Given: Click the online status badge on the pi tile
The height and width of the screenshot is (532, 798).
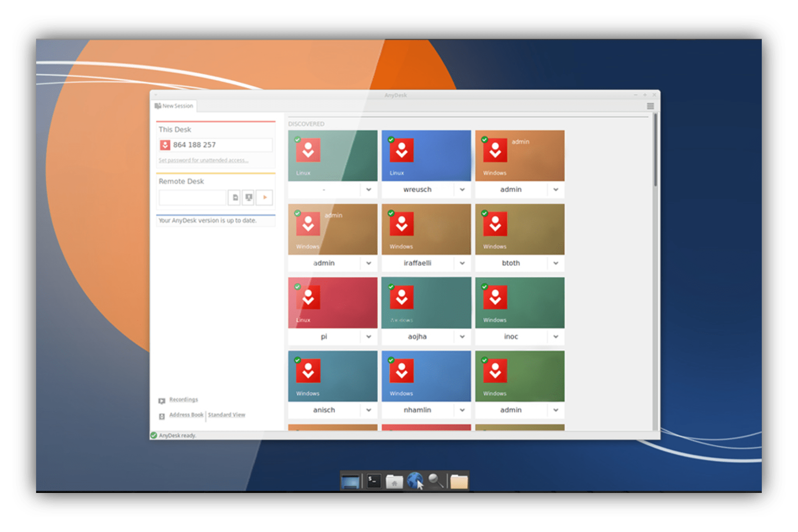Looking at the screenshot, I should (x=298, y=287).
